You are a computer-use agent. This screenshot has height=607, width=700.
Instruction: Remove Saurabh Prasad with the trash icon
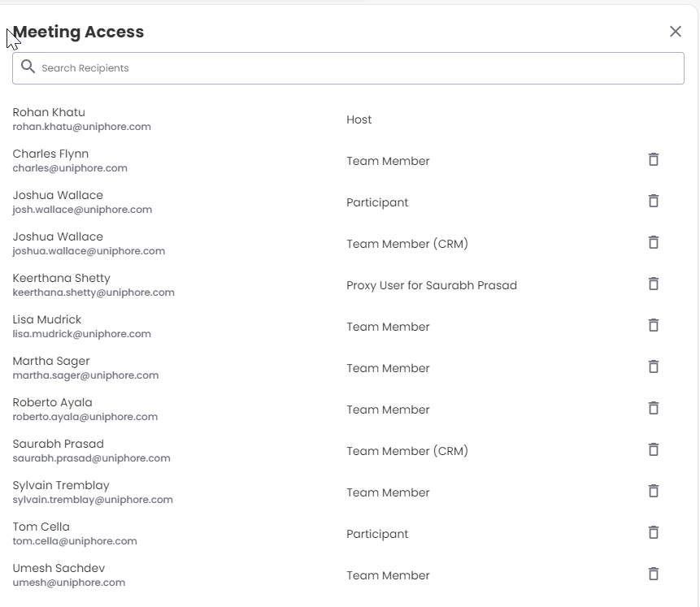[x=654, y=450]
